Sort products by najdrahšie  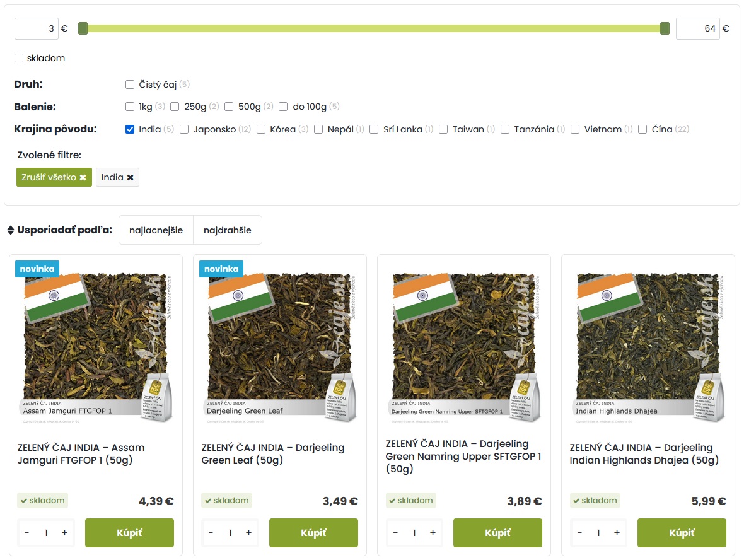click(227, 230)
